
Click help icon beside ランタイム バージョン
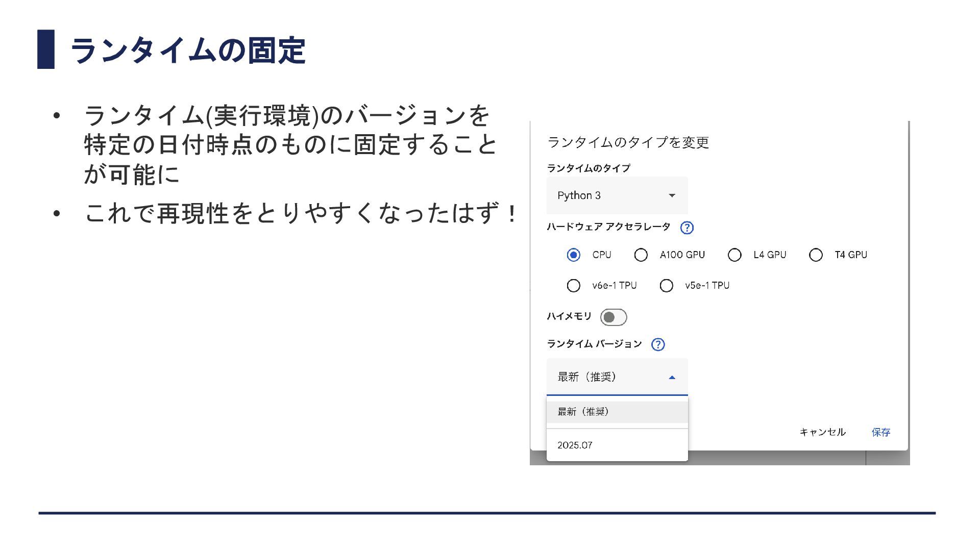pos(658,344)
